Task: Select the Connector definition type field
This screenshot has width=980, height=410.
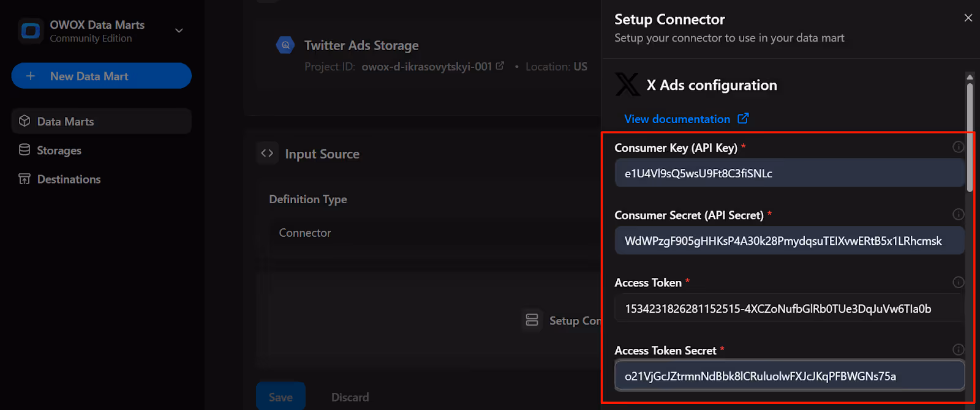Action: click(435, 233)
